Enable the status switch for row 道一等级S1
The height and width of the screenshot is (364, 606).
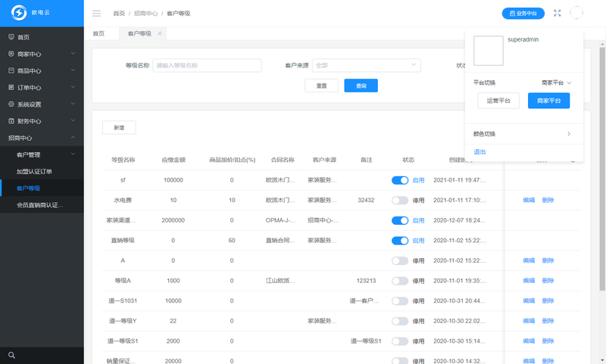coord(400,341)
